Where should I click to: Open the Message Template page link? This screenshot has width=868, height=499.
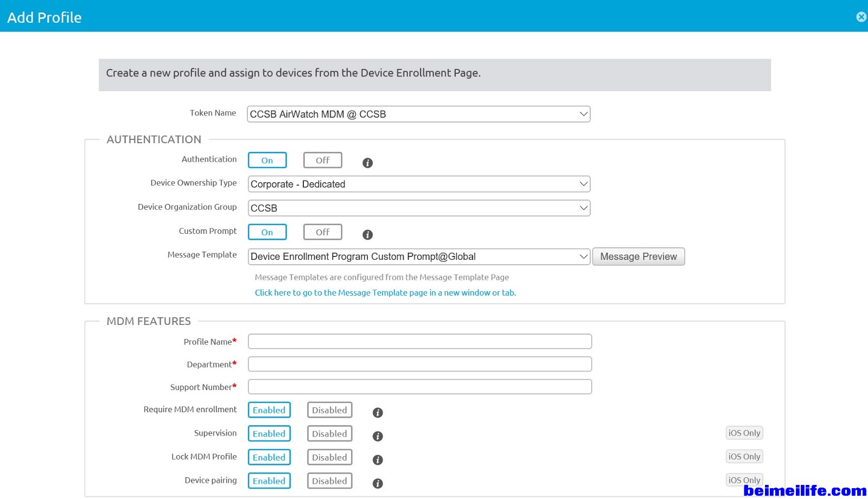click(385, 293)
